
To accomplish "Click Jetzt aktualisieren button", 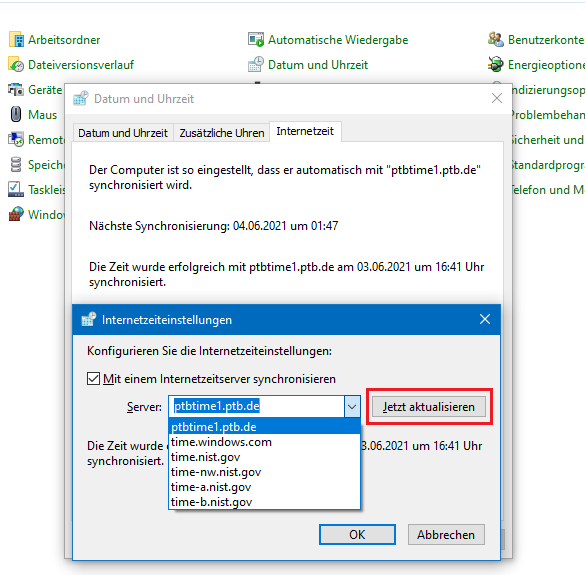I will (x=429, y=406).
